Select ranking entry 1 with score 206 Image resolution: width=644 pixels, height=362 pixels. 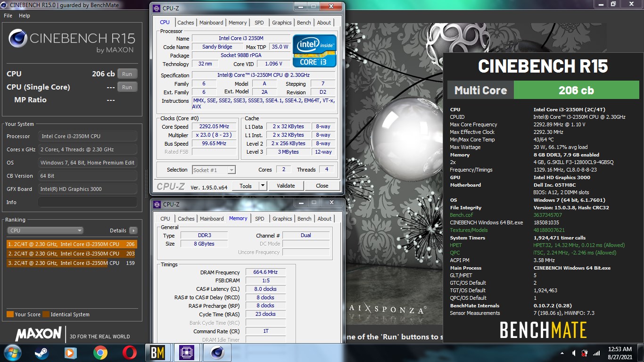coord(71,244)
